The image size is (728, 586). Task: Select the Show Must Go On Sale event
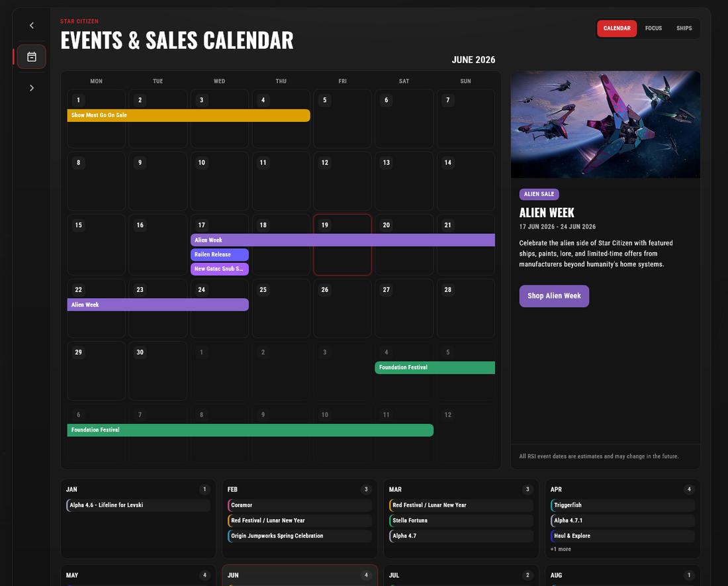[189, 115]
